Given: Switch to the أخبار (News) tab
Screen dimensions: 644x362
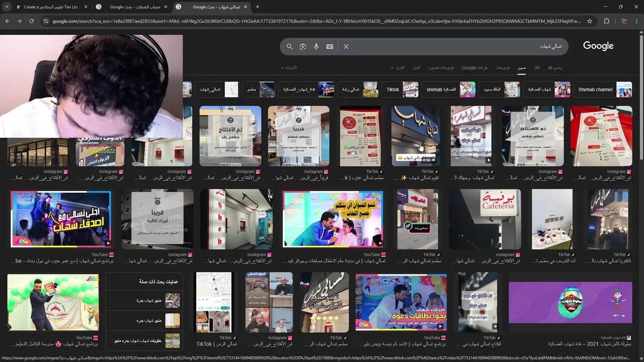Looking at the screenshot, I should 417,67.
